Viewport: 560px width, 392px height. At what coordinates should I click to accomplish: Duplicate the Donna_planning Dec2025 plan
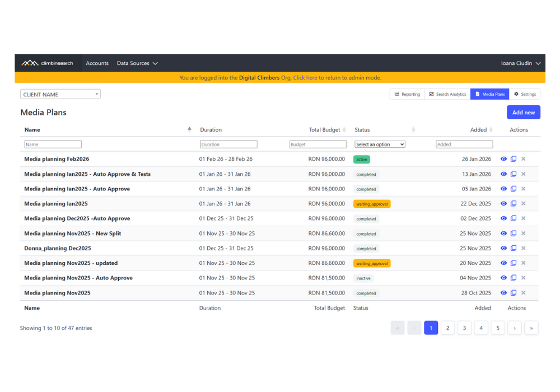point(514,248)
